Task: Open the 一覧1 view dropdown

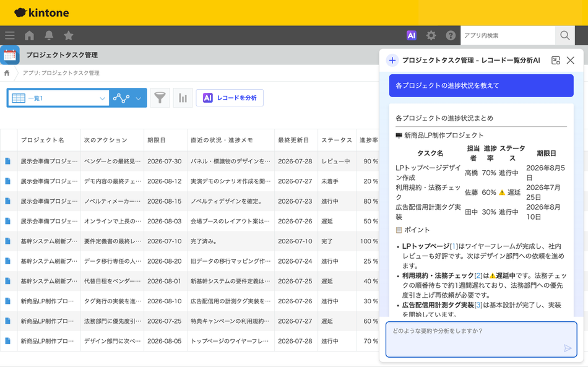Action: coord(59,98)
